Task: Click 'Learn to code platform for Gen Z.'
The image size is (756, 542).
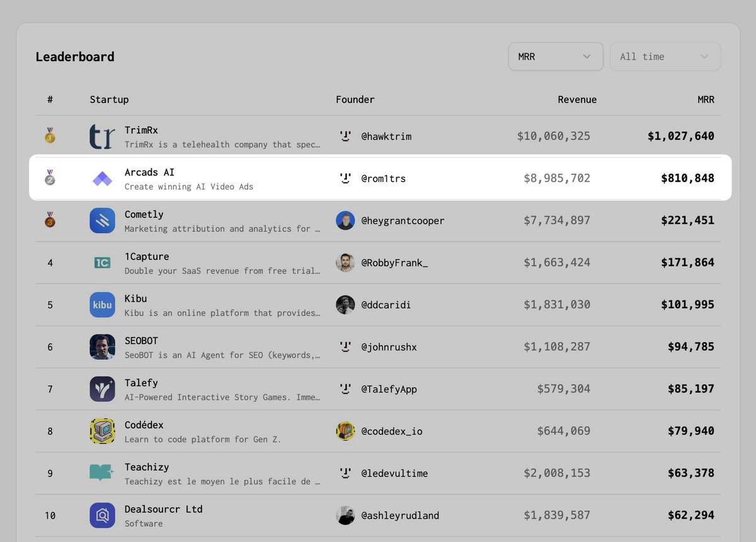Action: click(203, 439)
